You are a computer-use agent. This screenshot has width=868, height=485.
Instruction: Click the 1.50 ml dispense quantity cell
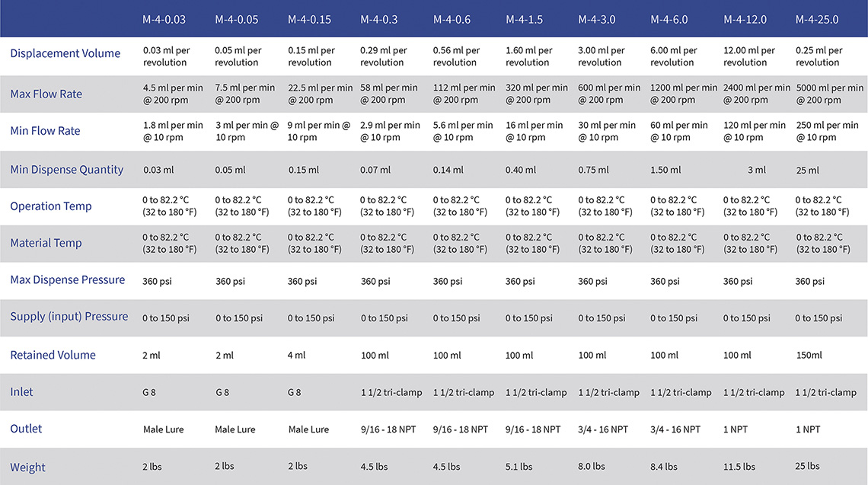pos(665,171)
